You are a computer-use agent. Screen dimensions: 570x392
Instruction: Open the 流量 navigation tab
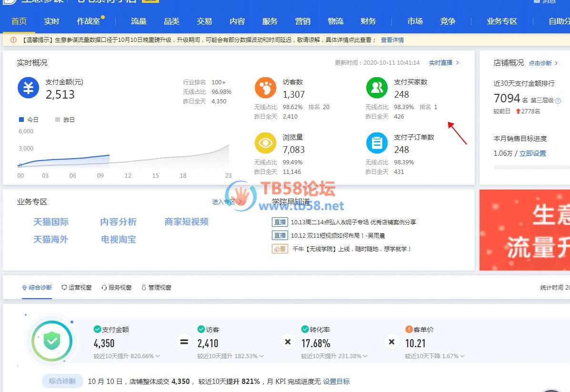pos(139,21)
